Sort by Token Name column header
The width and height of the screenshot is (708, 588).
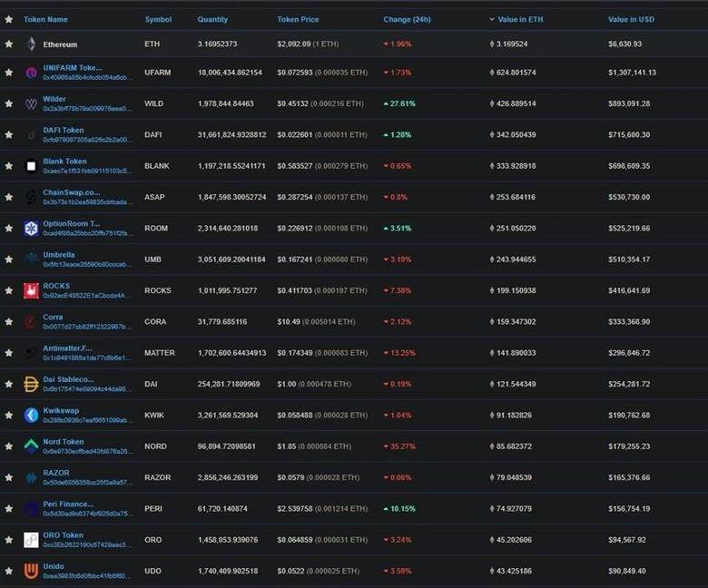tap(45, 19)
